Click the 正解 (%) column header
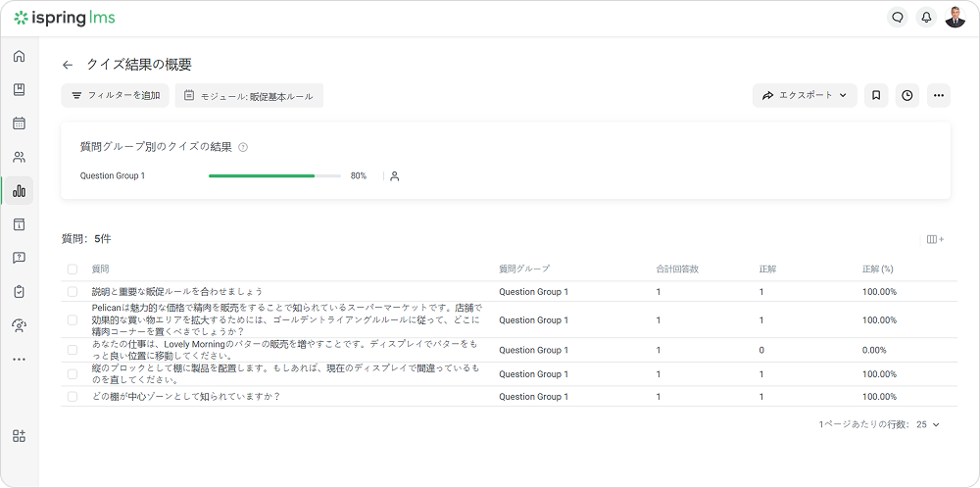 877,268
